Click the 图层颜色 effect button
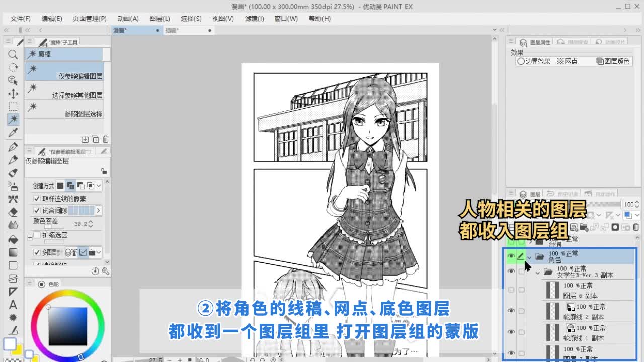This screenshot has height=362, width=644. coord(613,61)
